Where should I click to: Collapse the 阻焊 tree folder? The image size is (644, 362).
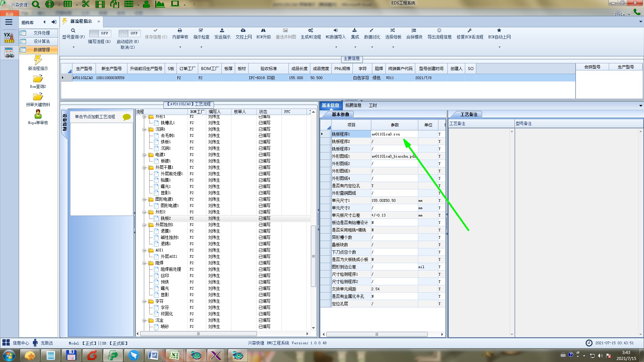coord(144,263)
